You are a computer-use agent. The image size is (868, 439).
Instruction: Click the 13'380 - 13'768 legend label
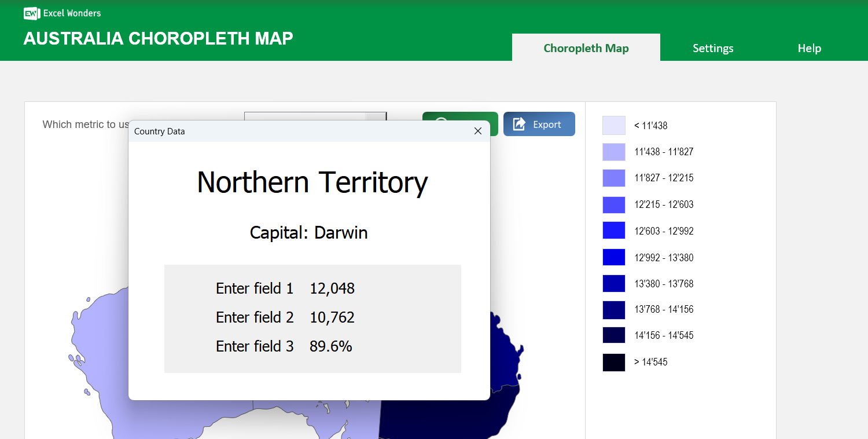click(x=663, y=283)
